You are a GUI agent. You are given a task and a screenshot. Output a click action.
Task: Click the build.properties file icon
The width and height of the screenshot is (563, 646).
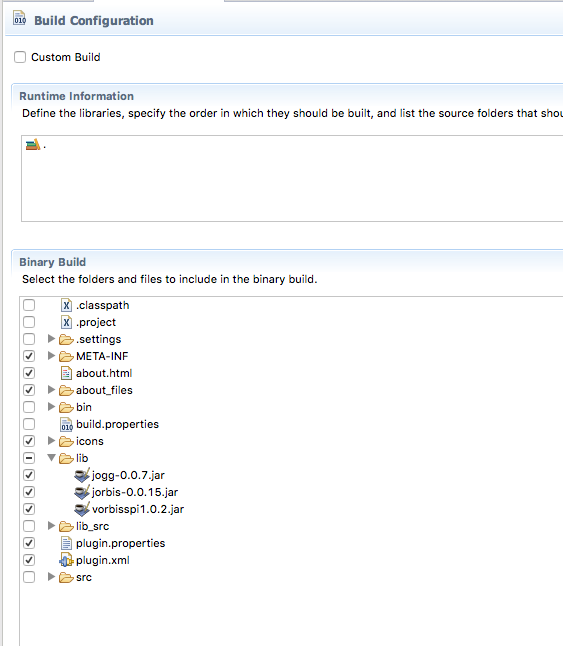pos(66,424)
